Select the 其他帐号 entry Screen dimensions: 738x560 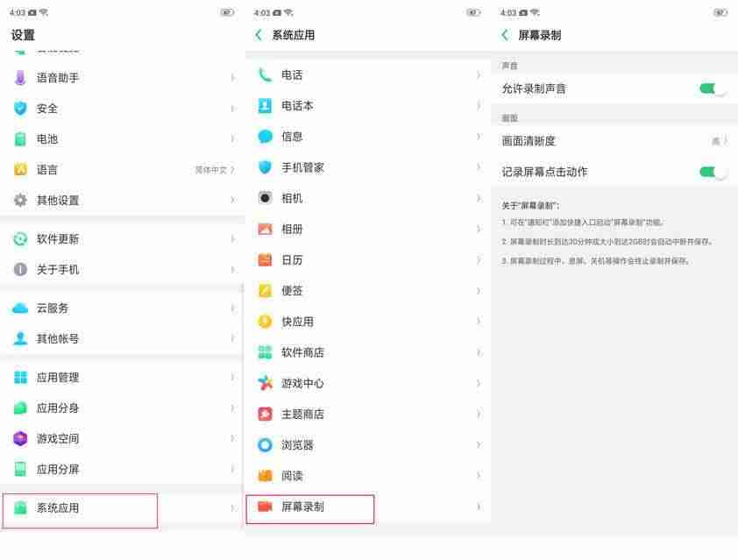(123, 338)
